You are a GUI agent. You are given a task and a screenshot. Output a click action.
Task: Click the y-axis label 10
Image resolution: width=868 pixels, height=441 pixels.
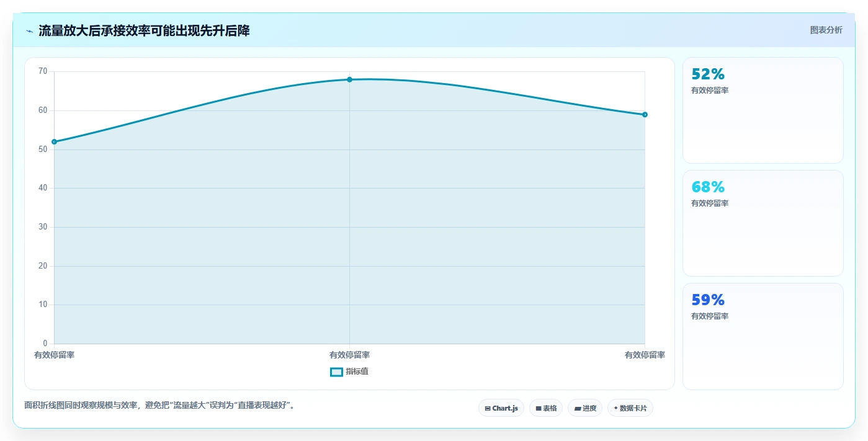42,305
